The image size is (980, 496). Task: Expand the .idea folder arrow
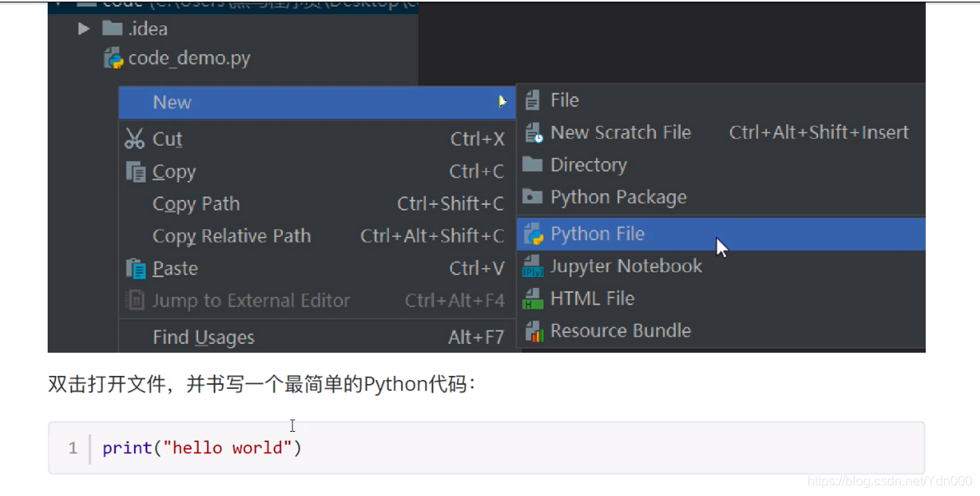[83, 29]
